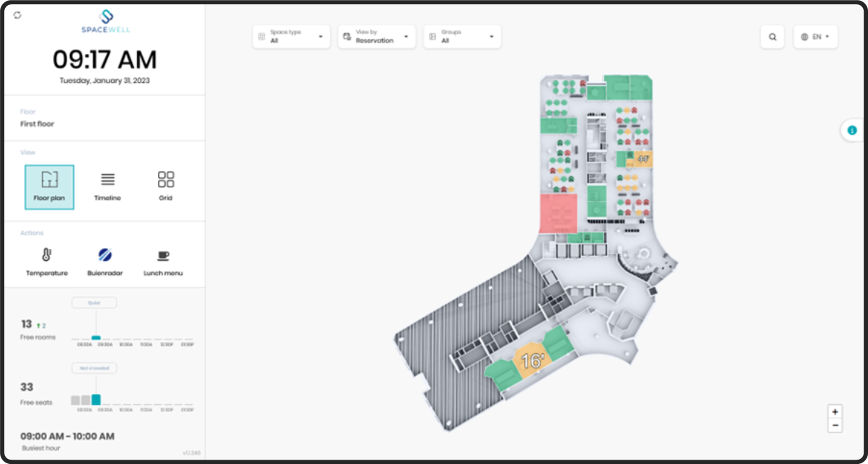Click the search magnifier button
Viewport: 868px width, 464px height.
(x=772, y=37)
